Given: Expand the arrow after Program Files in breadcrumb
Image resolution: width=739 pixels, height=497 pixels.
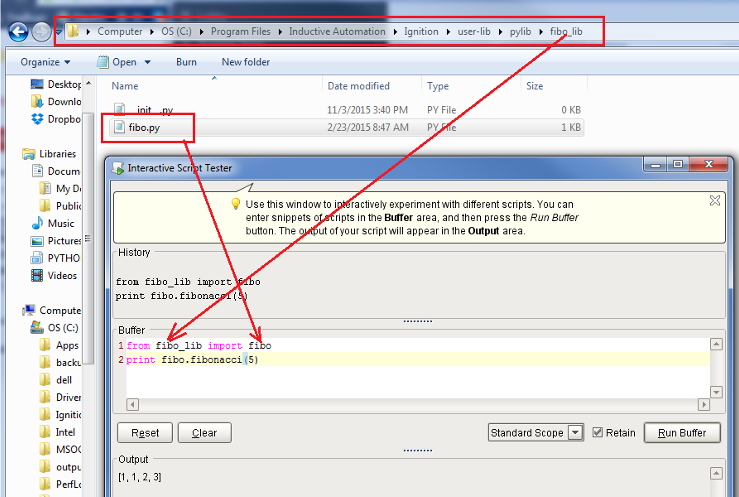Looking at the screenshot, I should click(280, 32).
